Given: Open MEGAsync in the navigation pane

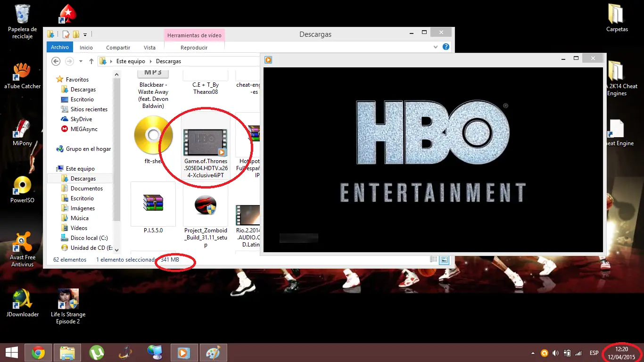Looking at the screenshot, I should point(84,129).
